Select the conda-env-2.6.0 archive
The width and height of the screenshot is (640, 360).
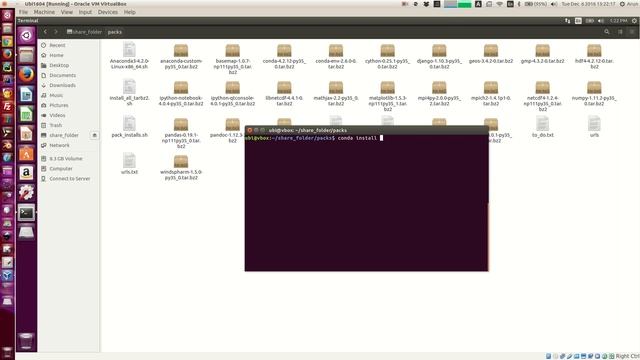point(336,56)
